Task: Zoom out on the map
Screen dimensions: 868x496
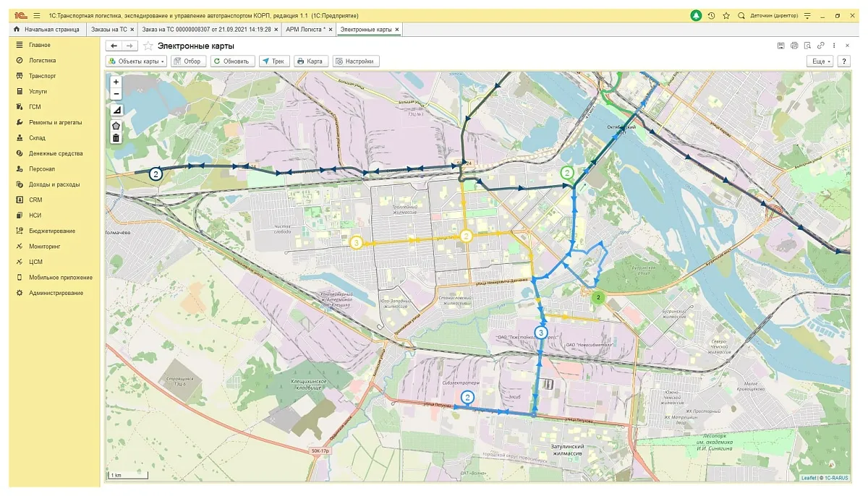Action: [116, 94]
